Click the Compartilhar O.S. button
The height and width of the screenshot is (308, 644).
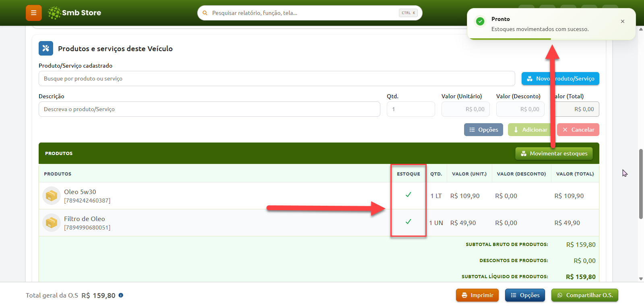pyautogui.click(x=585, y=295)
